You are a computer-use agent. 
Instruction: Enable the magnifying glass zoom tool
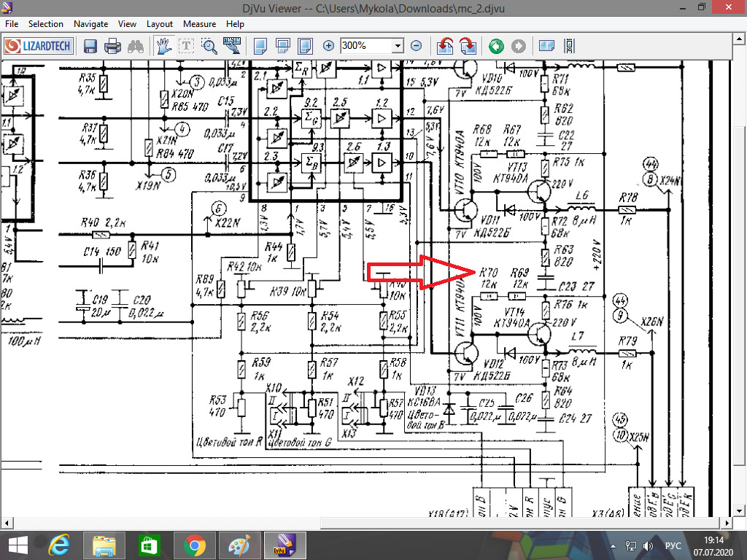point(209,46)
